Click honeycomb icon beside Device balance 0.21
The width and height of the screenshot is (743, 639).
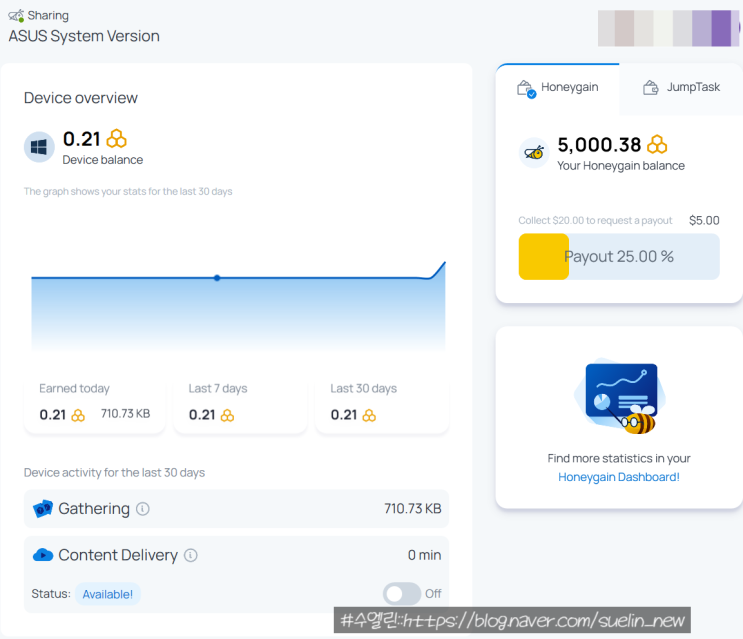pos(116,139)
